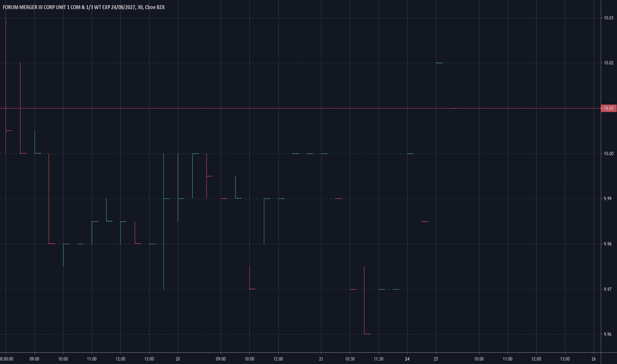
Task: Click the 10:30 time axis label
Action: tap(350, 359)
